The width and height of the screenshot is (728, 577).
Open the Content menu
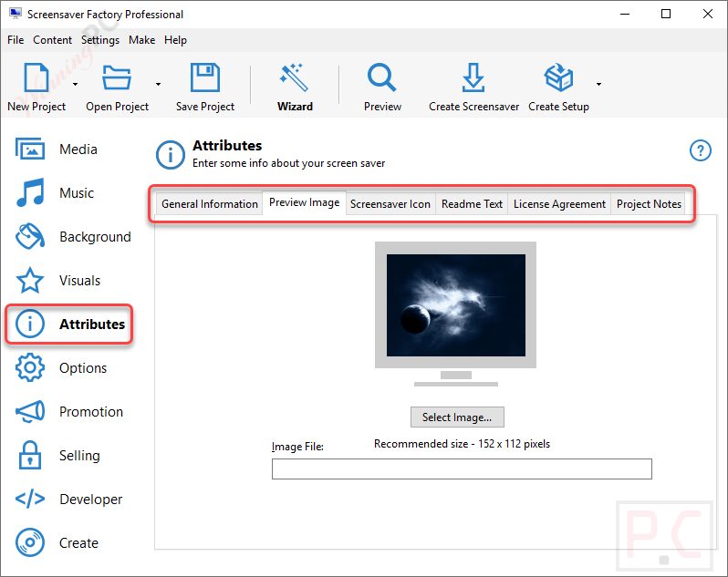pyautogui.click(x=53, y=40)
